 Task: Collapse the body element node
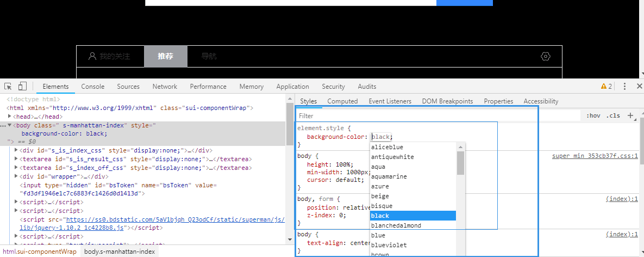10,125
